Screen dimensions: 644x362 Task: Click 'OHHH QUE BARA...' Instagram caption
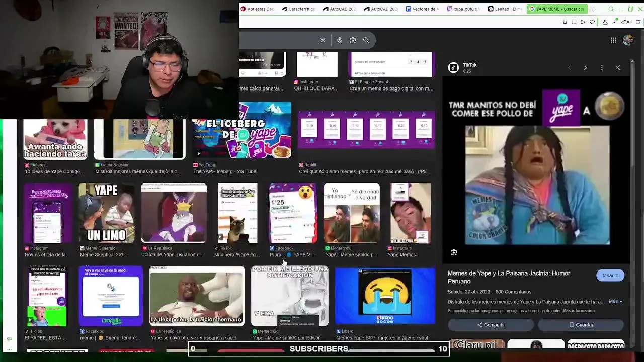(x=315, y=88)
